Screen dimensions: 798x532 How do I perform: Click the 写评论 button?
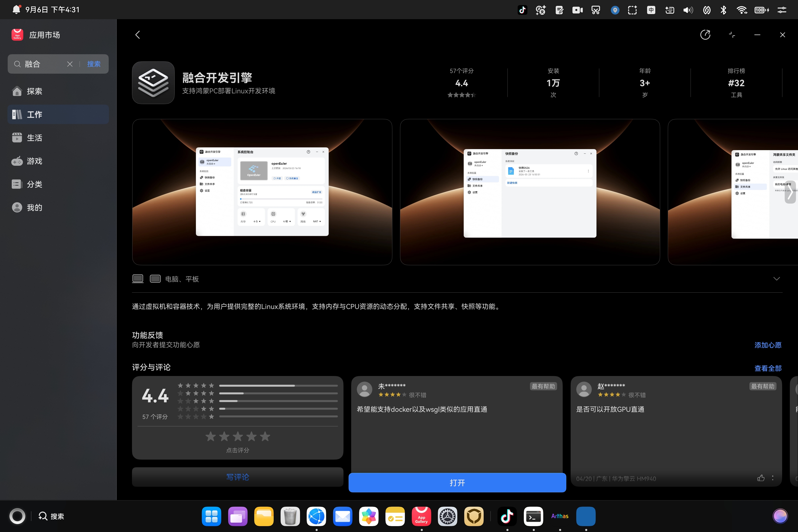(x=238, y=477)
